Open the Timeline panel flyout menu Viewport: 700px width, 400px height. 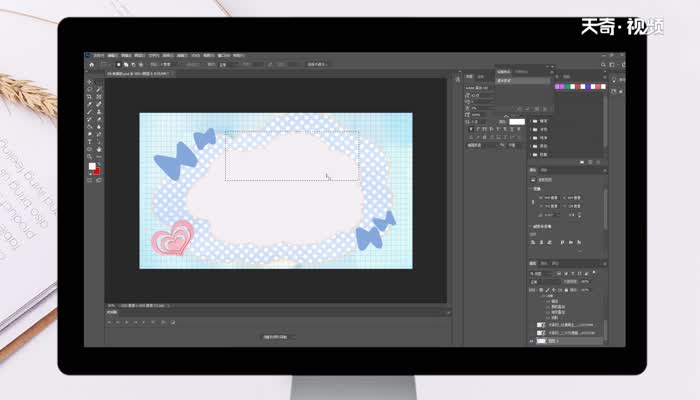(448, 312)
